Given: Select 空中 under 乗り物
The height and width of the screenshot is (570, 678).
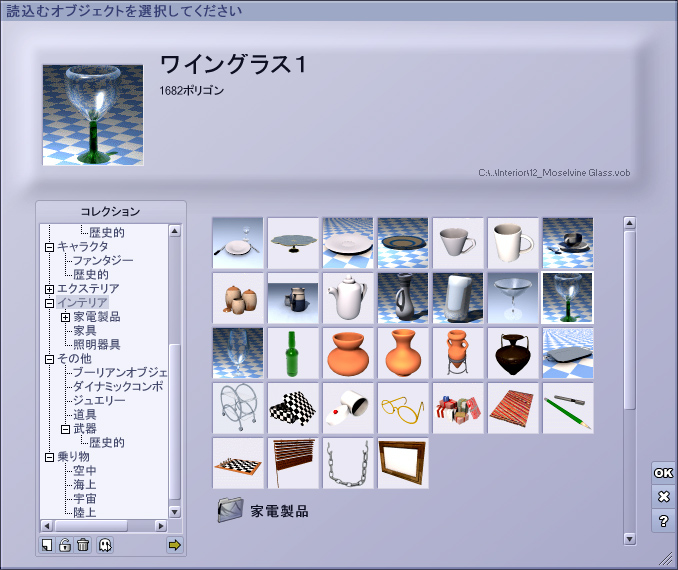Looking at the screenshot, I should (x=85, y=471).
